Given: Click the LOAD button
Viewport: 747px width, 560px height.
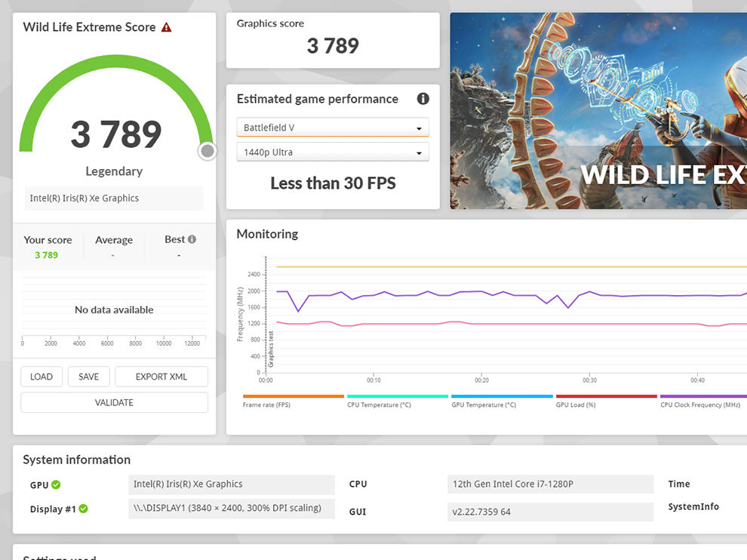Looking at the screenshot, I should (41, 377).
